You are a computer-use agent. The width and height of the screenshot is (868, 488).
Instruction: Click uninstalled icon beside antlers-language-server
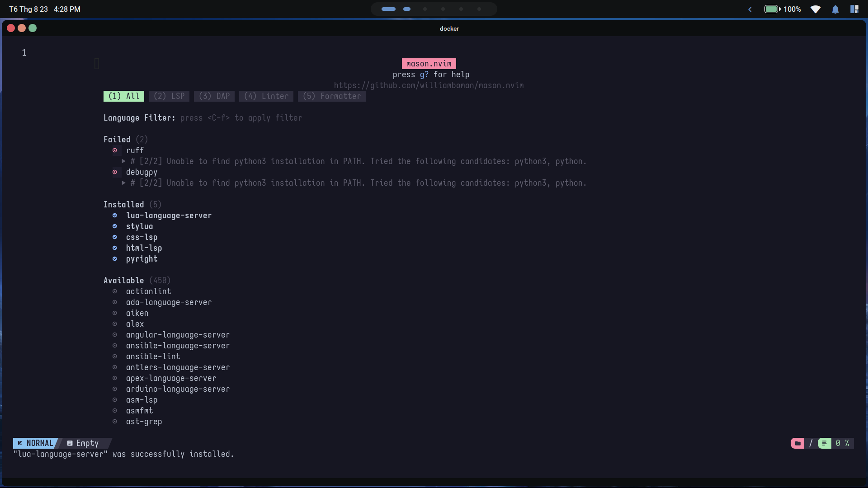(115, 367)
